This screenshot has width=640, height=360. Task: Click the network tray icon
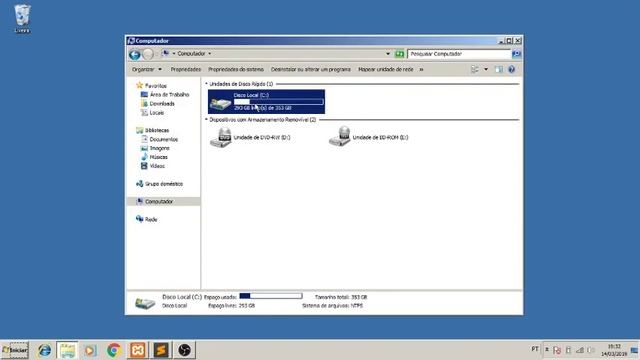(x=580, y=350)
